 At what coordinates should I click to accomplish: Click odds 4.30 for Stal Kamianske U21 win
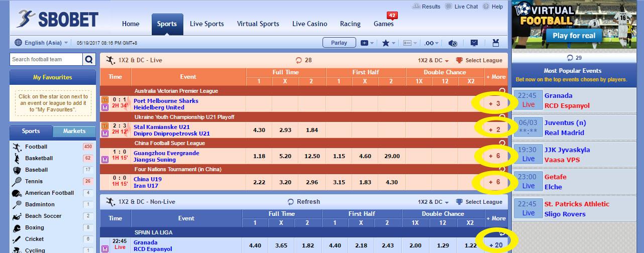[259, 130]
